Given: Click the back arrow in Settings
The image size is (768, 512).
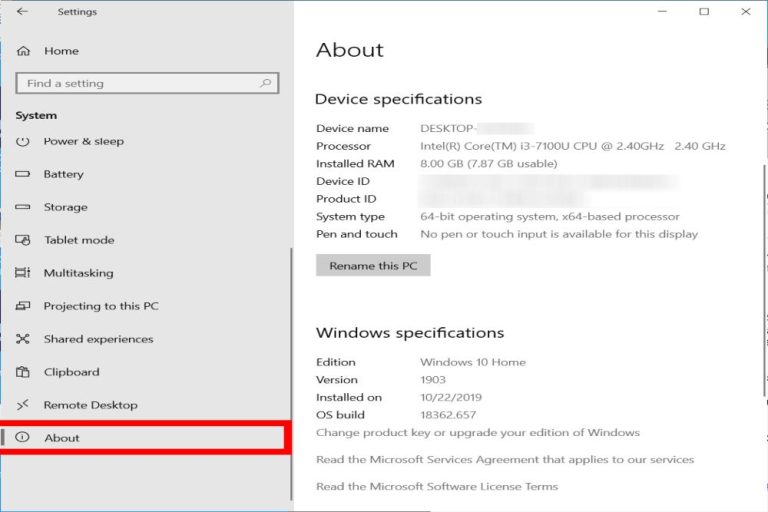Looking at the screenshot, I should [x=23, y=12].
